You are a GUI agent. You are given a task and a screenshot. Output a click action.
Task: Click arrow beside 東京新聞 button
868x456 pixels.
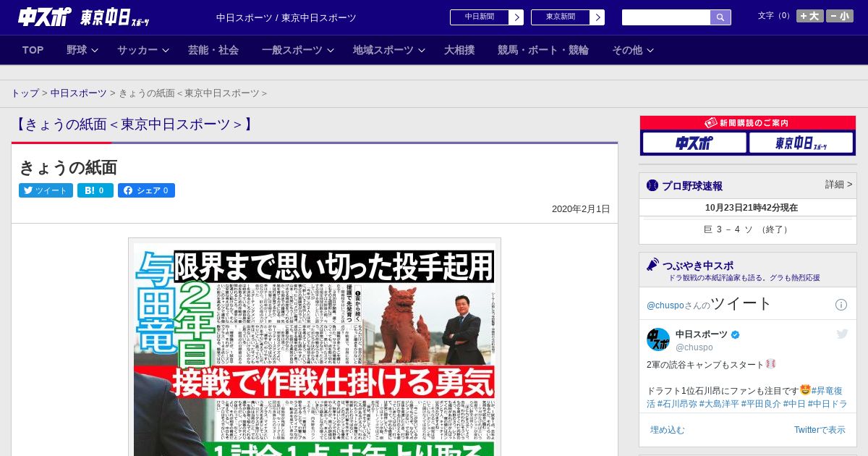pos(597,17)
